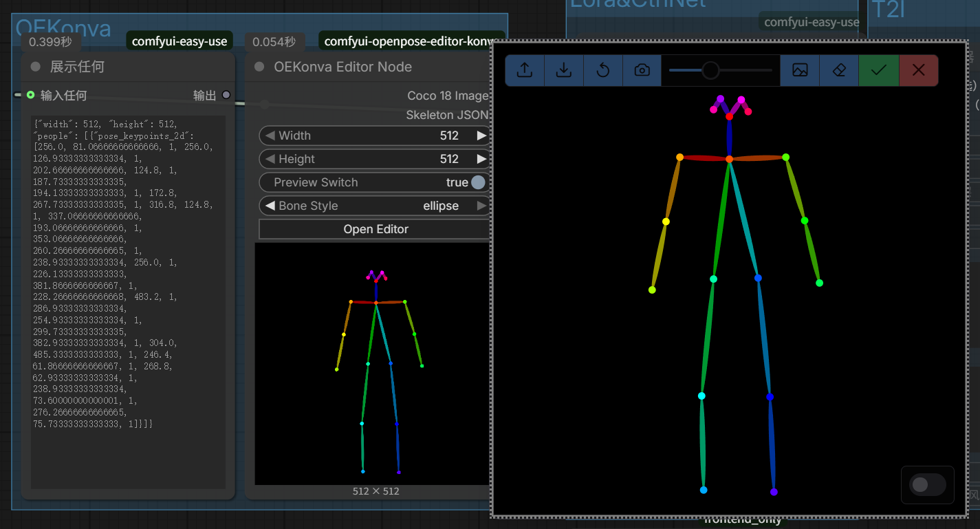Select previous Bone Style with left arrow

tap(270, 206)
